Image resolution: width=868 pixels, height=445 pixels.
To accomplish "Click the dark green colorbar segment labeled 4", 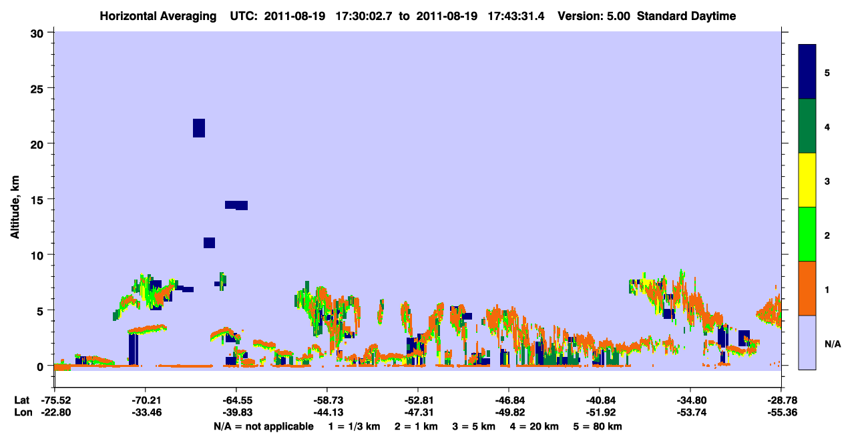I will pos(807,126).
